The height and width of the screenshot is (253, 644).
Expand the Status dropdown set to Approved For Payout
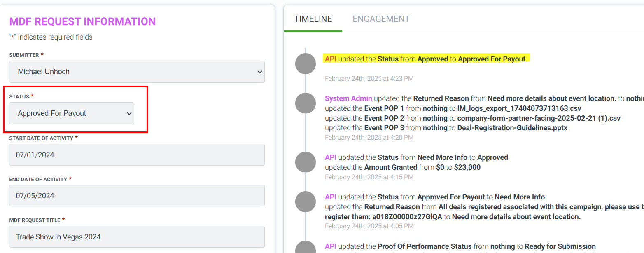[x=72, y=113]
